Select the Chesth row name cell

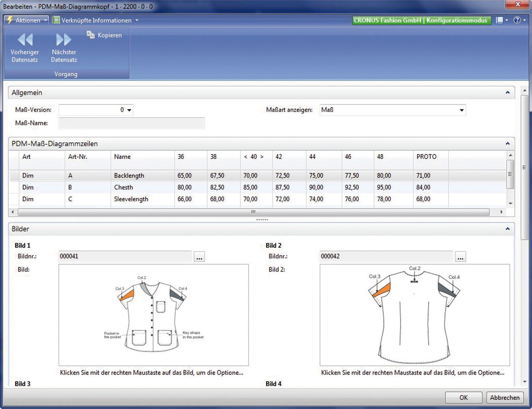tap(143, 187)
